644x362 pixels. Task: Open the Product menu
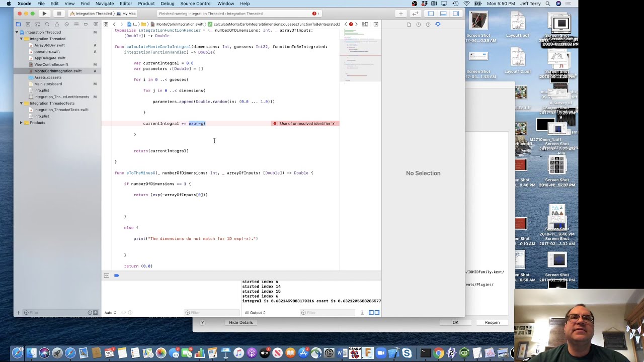coord(146,4)
